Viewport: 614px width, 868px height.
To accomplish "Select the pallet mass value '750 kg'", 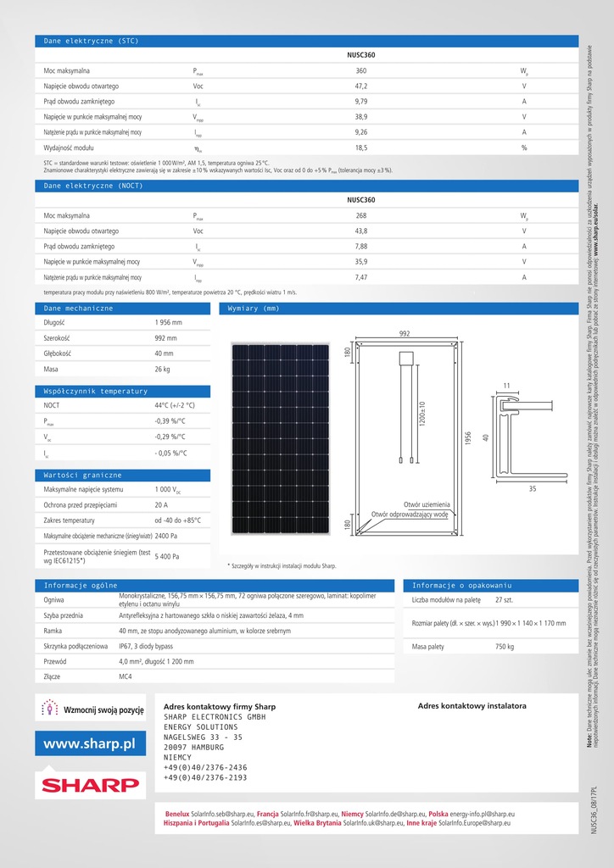I will coord(505,647).
